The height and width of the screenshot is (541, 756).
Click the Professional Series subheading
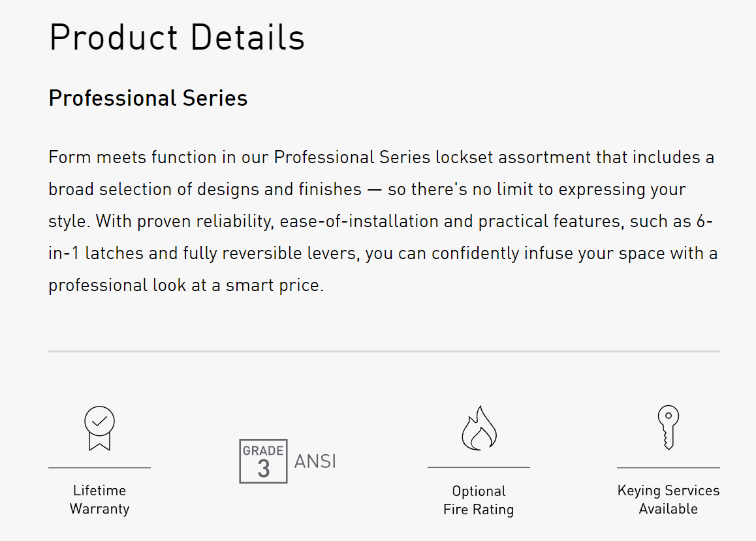click(x=148, y=98)
